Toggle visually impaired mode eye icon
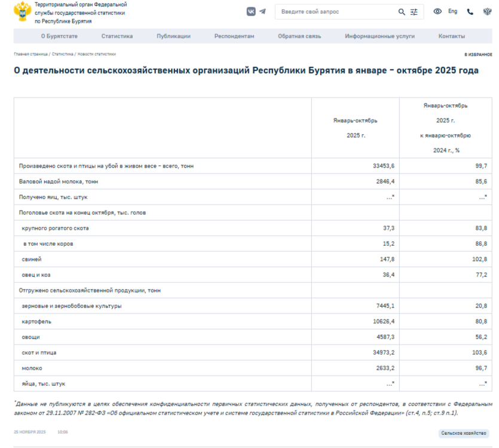Image resolution: width=499 pixels, height=448 pixels. (437, 11)
